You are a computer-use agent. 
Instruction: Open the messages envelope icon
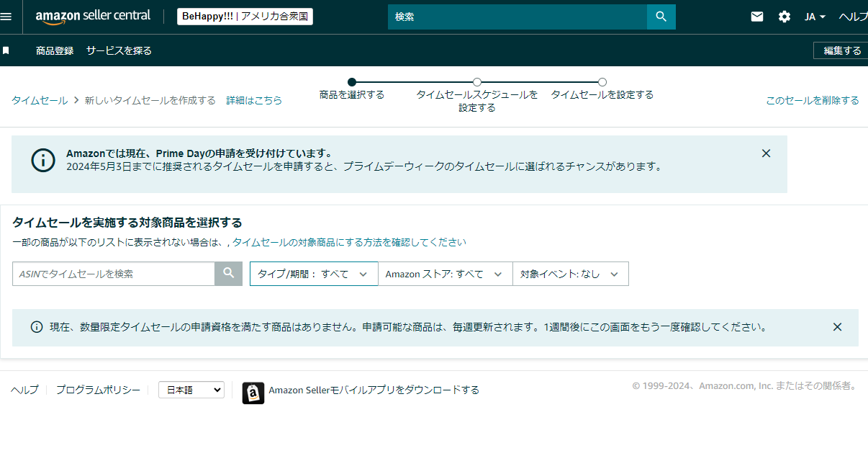[x=757, y=17]
